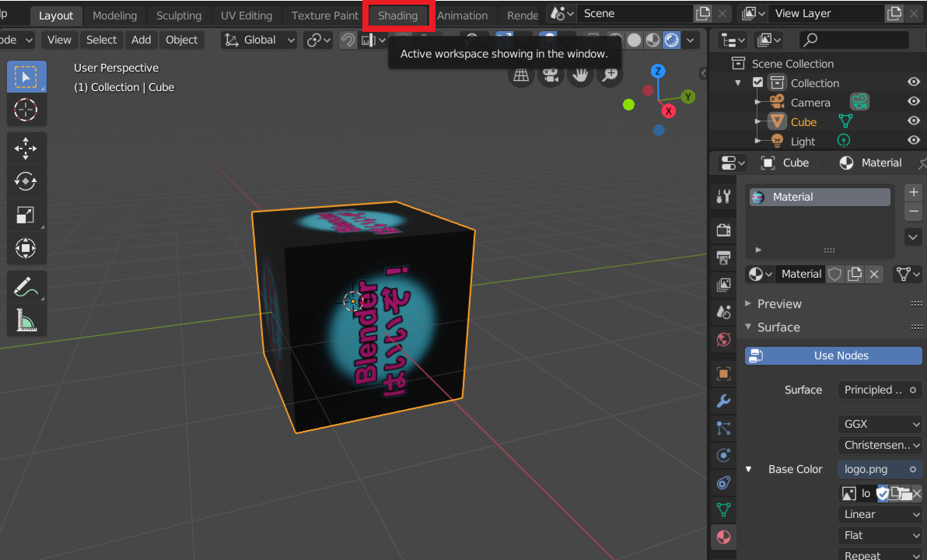
Task: Select the Measure ruler tool
Action: (26, 320)
